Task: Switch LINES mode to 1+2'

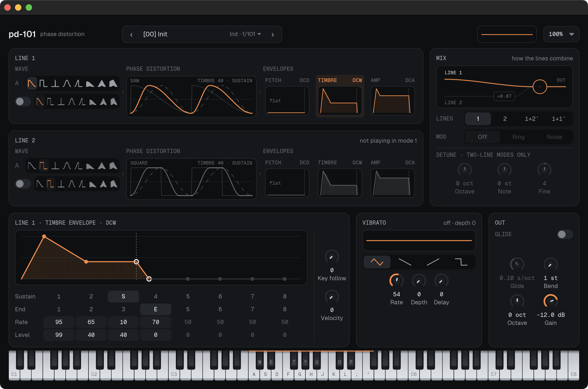Action: click(531, 119)
